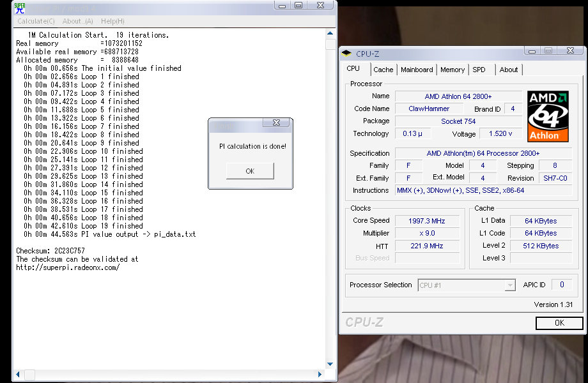Viewport: 588px width, 383px height.
Task: Click the 221.9 MHz HTT value
Action: [x=427, y=246]
